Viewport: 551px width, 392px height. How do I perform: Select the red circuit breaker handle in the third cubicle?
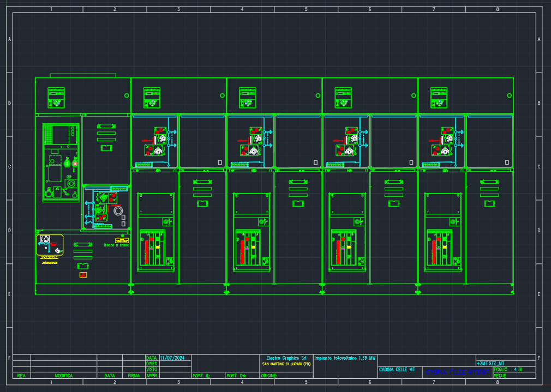click(338, 252)
